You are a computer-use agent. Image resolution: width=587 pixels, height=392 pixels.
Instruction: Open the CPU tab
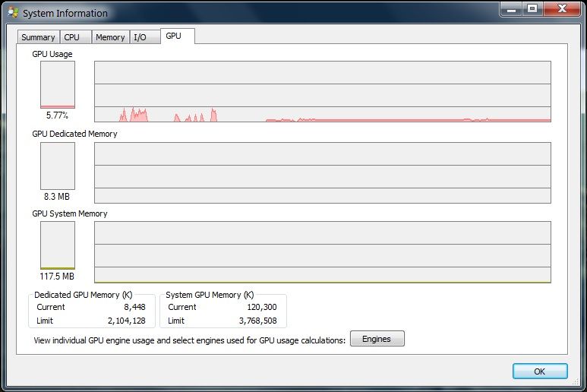76,37
